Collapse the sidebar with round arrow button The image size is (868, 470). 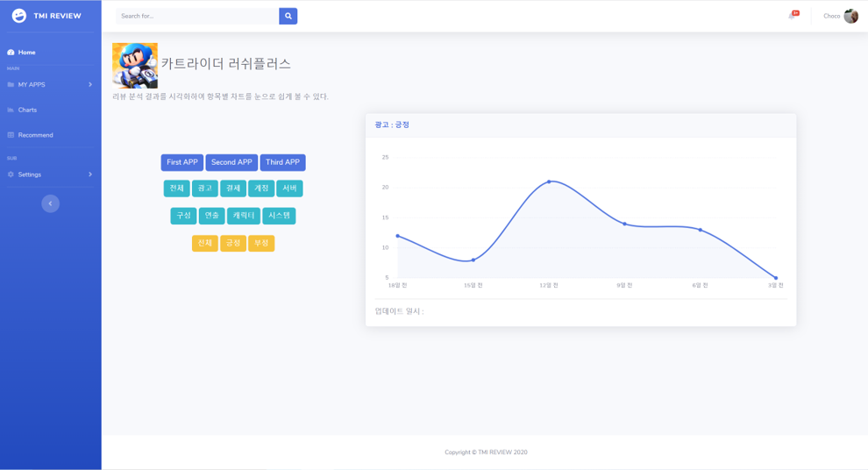[50, 203]
